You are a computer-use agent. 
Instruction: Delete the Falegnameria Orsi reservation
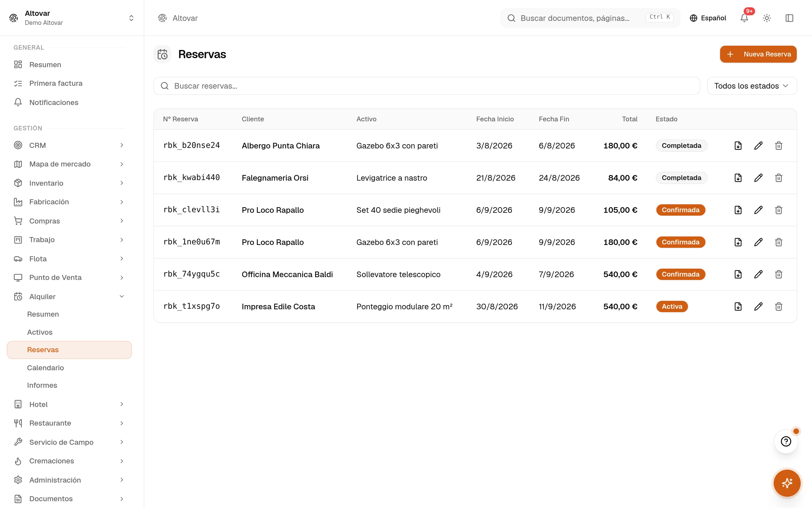point(778,178)
